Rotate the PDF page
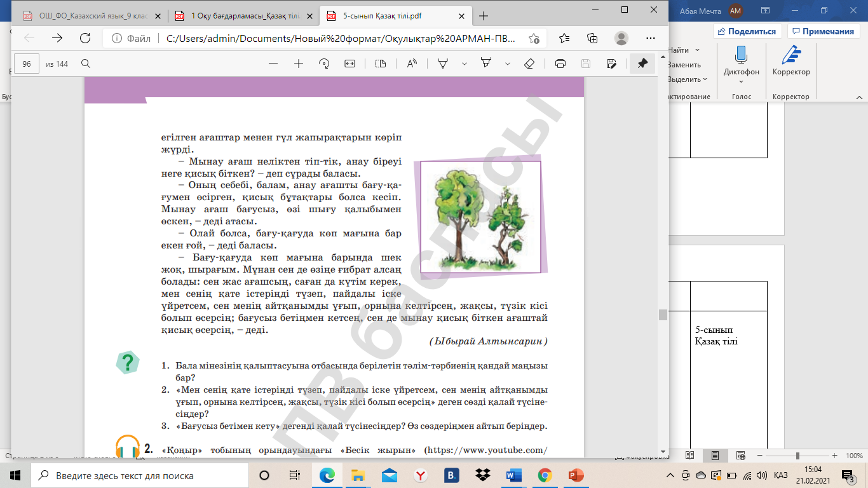This screenshot has width=868, height=488. (324, 64)
